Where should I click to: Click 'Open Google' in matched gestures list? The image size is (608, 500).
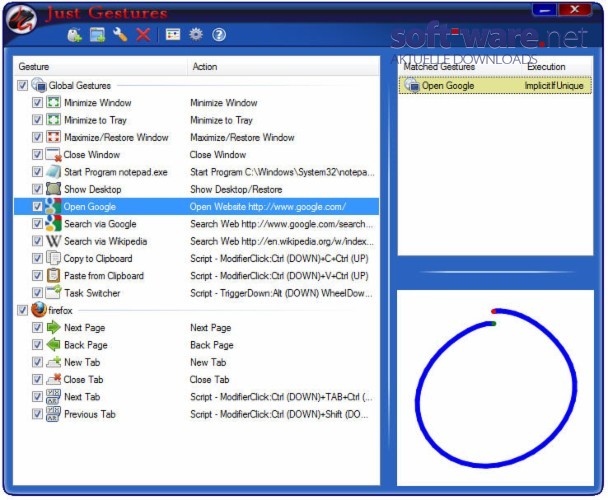coord(448,86)
